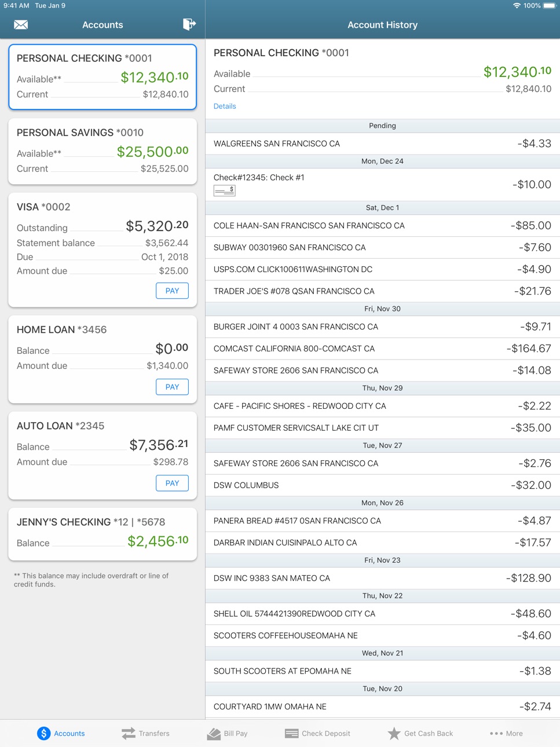The height and width of the screenshot is (747, 560).
Task: Open the Check Deposit icon
Action: [x=292, y=734]
